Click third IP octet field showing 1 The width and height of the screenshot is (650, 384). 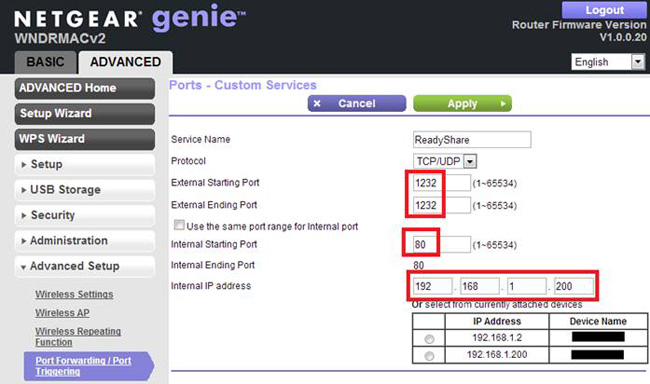coord(527,286)
